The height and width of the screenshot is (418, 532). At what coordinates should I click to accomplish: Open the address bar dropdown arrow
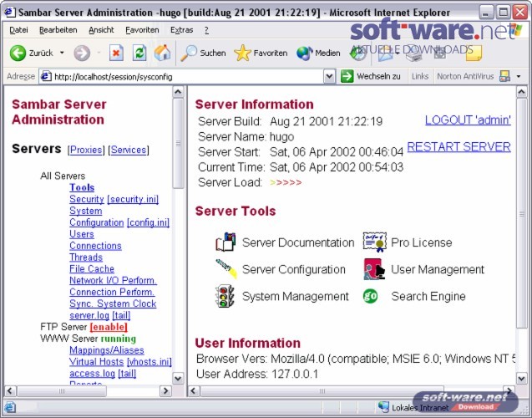click(329, 76)
